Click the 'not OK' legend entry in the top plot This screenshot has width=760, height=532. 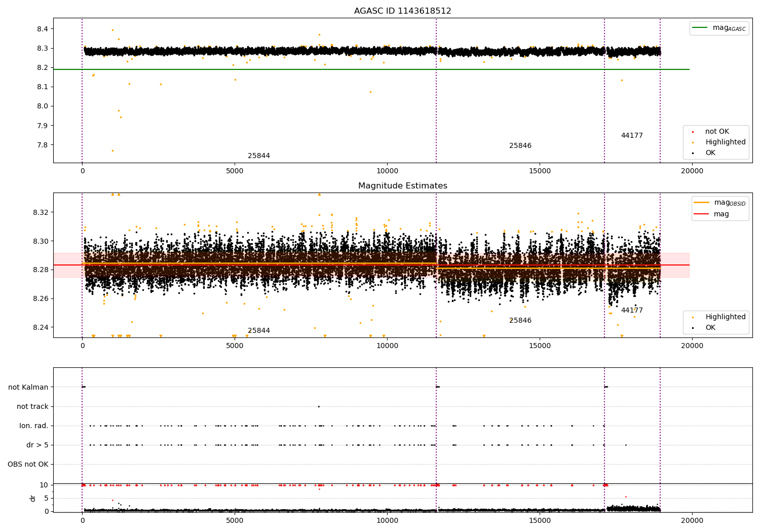pos(717,132)
